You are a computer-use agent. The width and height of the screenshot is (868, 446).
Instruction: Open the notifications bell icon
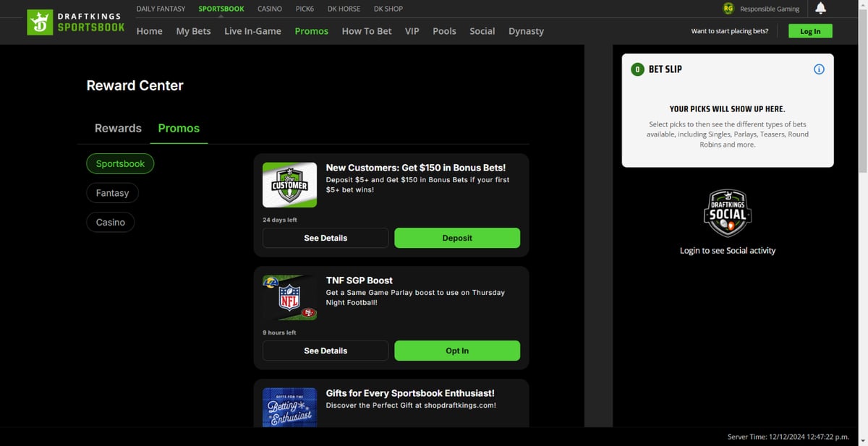pyautogui.click(x=820, y=9)
